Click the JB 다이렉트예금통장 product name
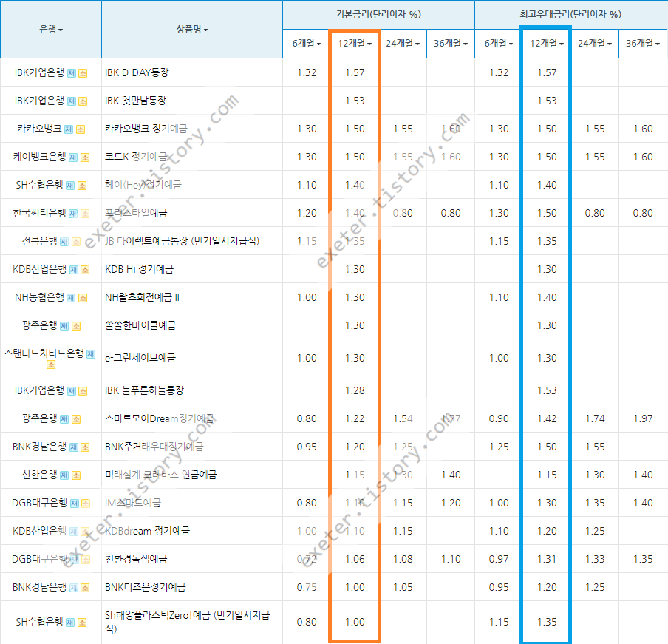 coord(182,241)
